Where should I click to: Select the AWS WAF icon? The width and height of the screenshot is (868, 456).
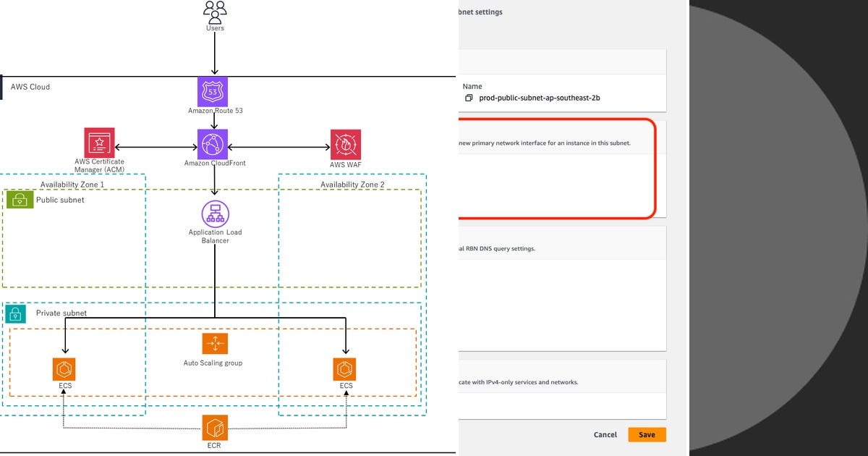[346, 144]
